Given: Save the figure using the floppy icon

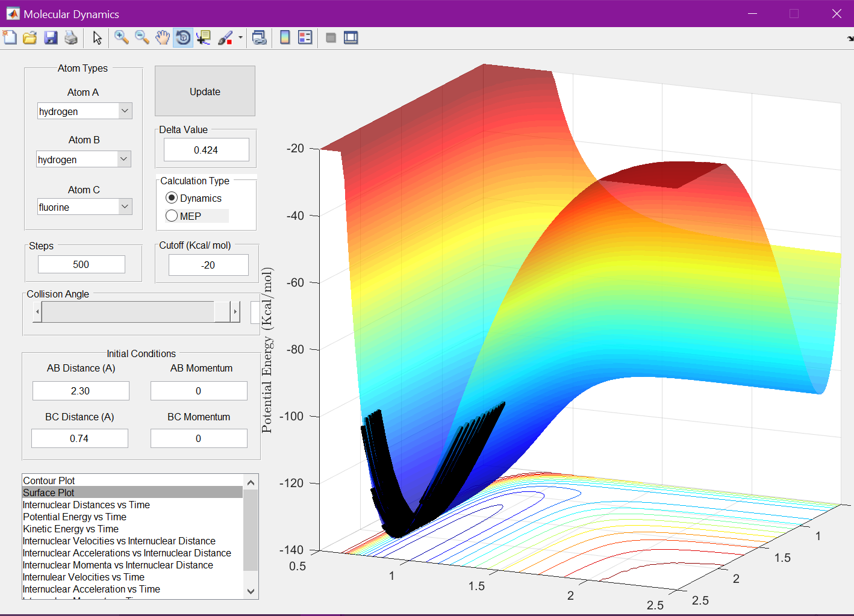Looking at the screenshot, I should point(51,38).
